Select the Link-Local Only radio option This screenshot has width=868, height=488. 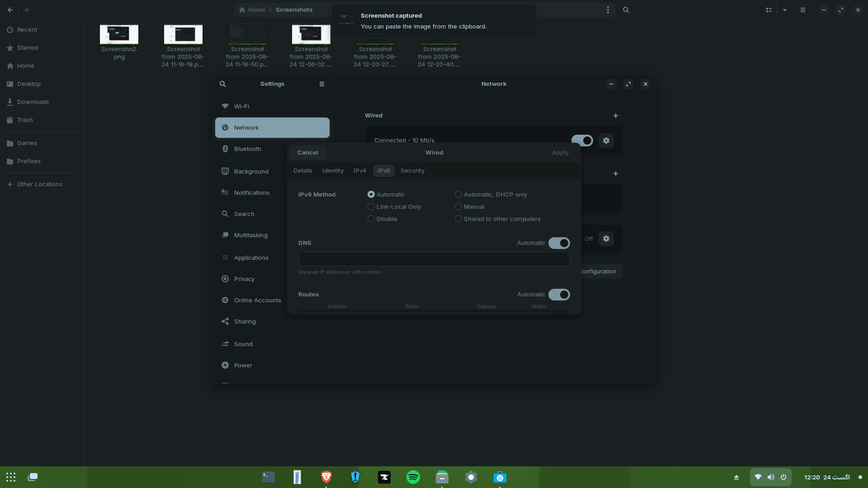tap(371, 206)
